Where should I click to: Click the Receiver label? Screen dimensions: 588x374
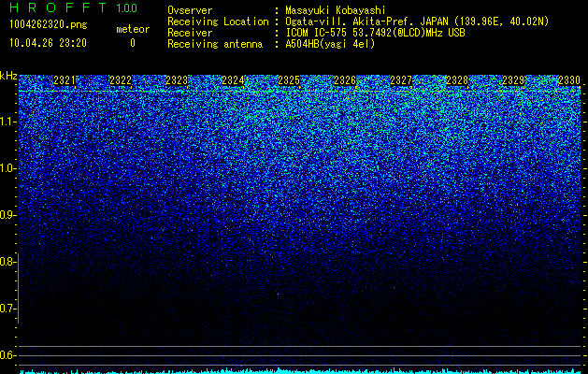(190, 33)
